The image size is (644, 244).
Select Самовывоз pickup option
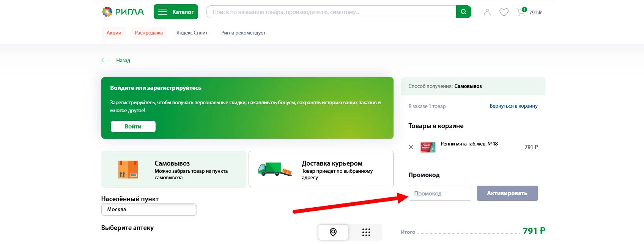173,169
